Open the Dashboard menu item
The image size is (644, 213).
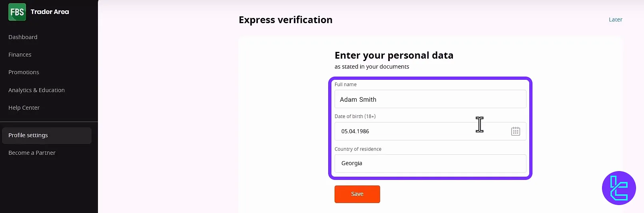click(23, 37)
